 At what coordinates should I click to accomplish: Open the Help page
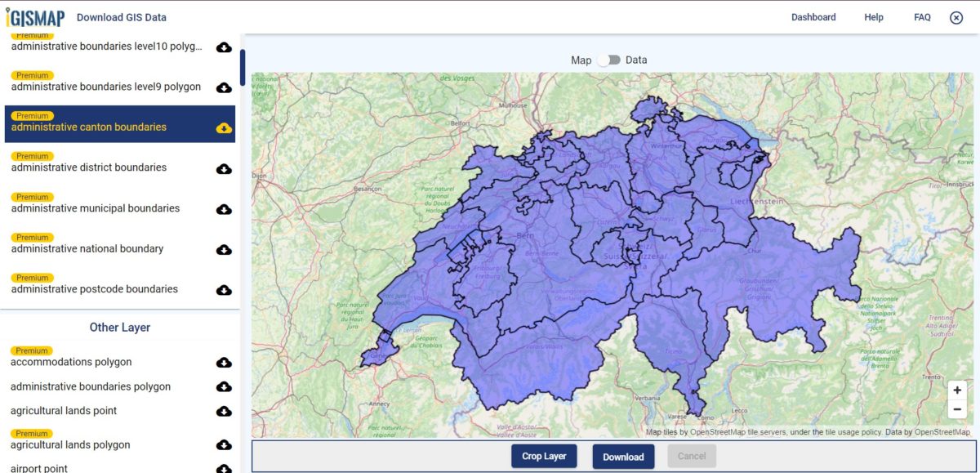(873, 17)
